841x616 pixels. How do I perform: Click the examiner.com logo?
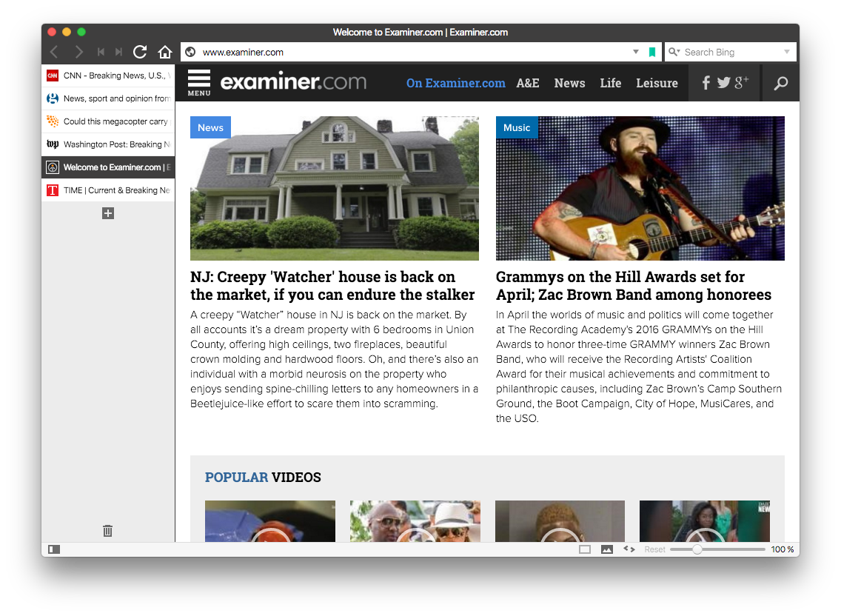[x=293, y=82]
